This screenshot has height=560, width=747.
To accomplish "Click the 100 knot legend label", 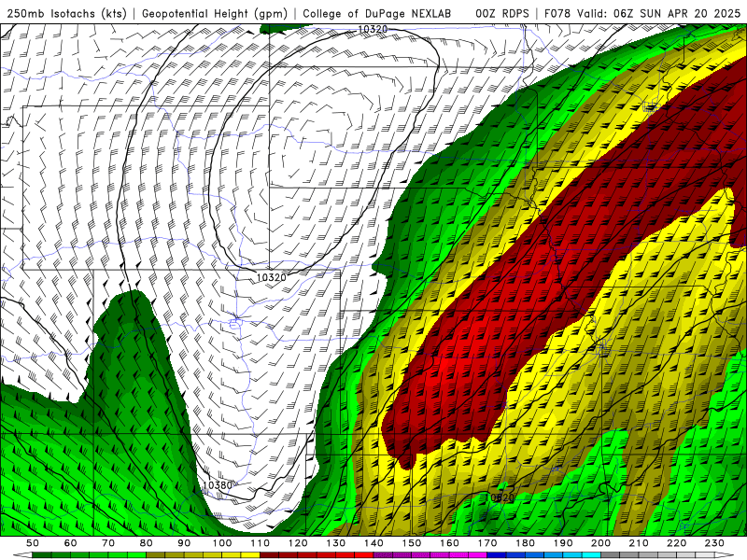I will pyautogui.click(x=222, y=543).
